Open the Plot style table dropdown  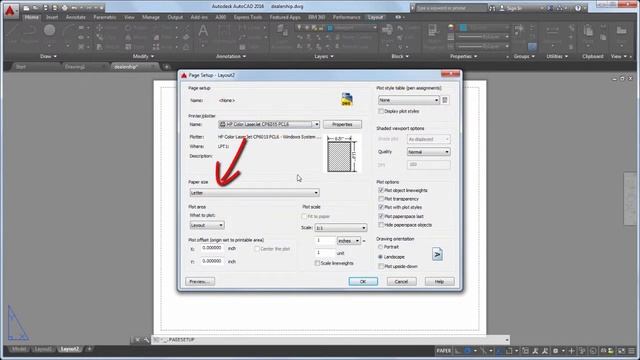tap(409, 100)
